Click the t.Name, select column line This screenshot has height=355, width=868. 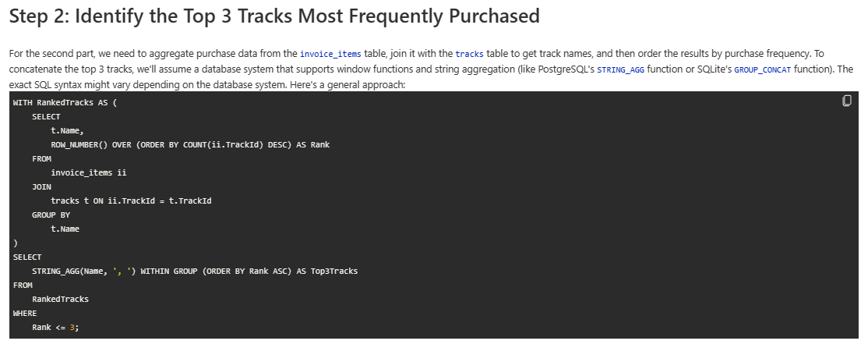click(68, 131)
